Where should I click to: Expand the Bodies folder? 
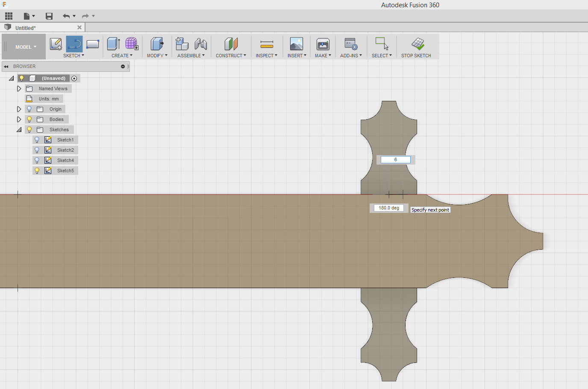(19, 119)
